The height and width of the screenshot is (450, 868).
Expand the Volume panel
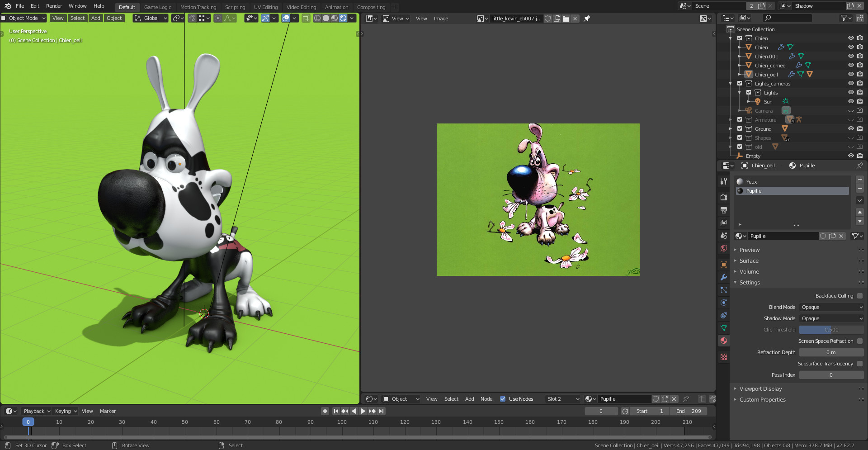749,272
